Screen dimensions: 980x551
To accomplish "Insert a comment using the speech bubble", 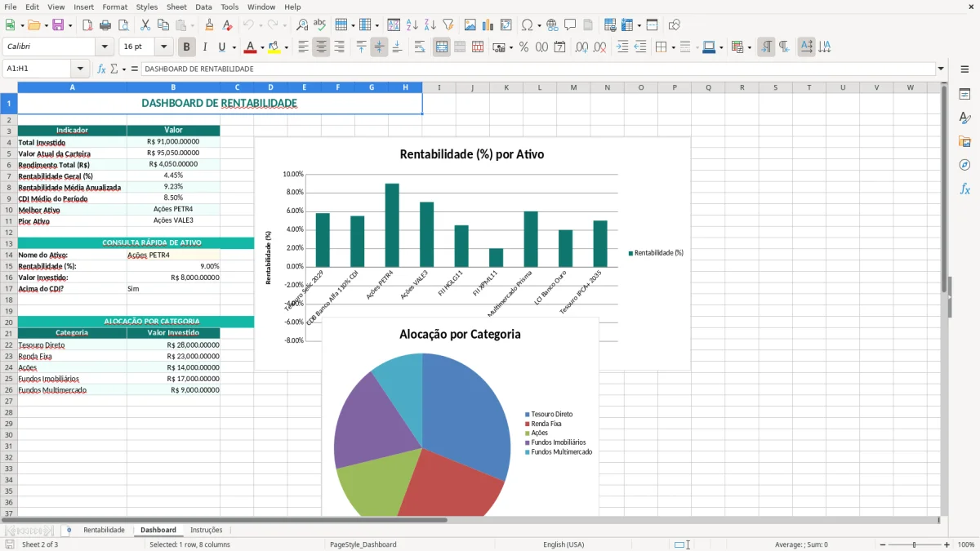I will tap(570, 25).
